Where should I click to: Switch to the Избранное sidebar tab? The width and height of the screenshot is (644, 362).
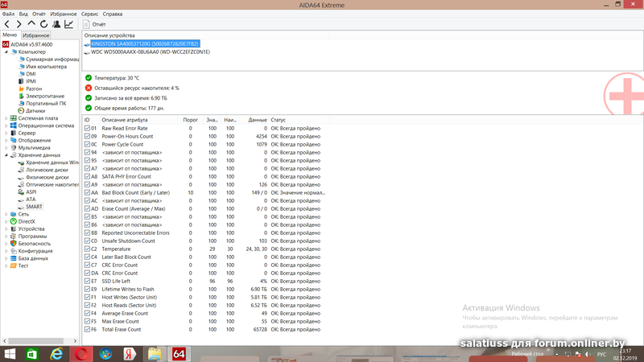pyautogui.click(x=35, y=35)
